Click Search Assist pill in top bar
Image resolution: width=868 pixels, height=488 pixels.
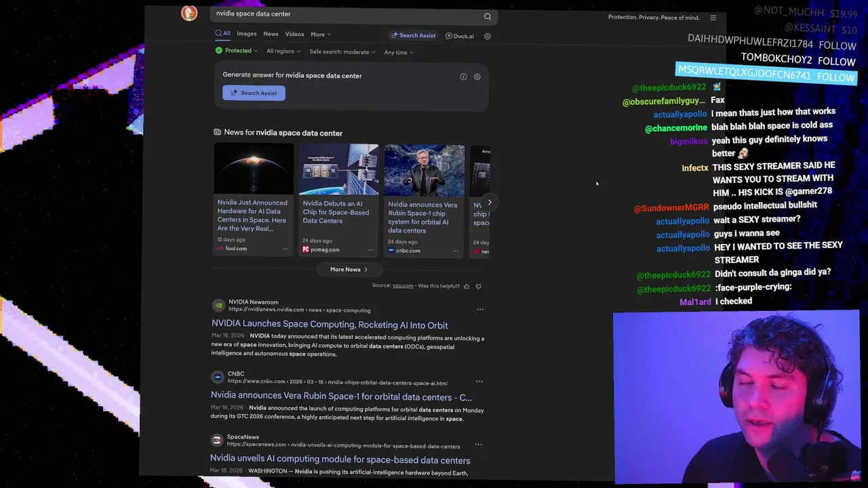coord(413,35)
